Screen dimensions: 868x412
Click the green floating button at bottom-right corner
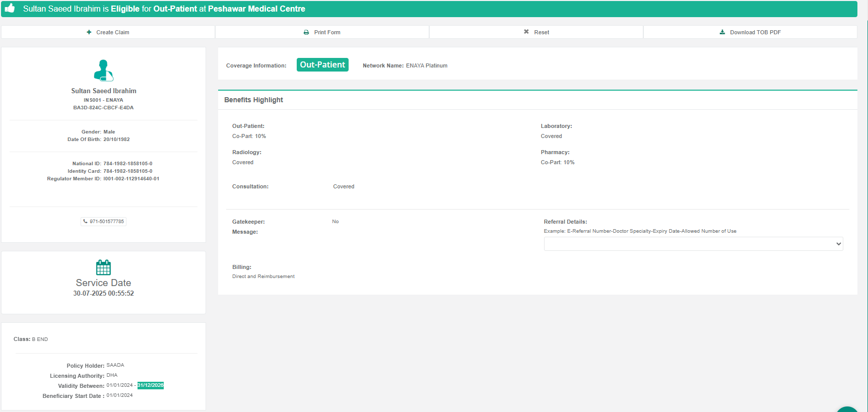click(847, 409)
